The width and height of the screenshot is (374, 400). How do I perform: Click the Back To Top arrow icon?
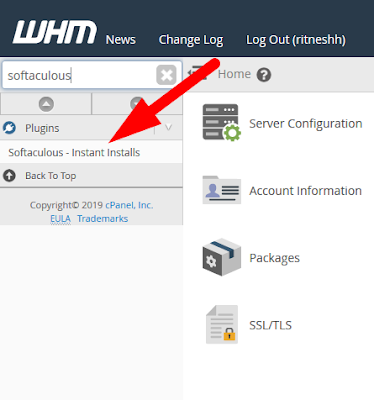click(9, 175)
